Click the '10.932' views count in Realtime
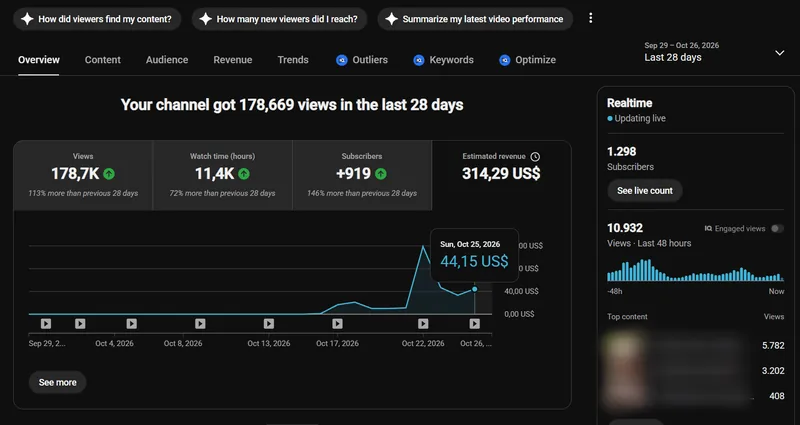800x425 pixels. (x=625, y=228)
